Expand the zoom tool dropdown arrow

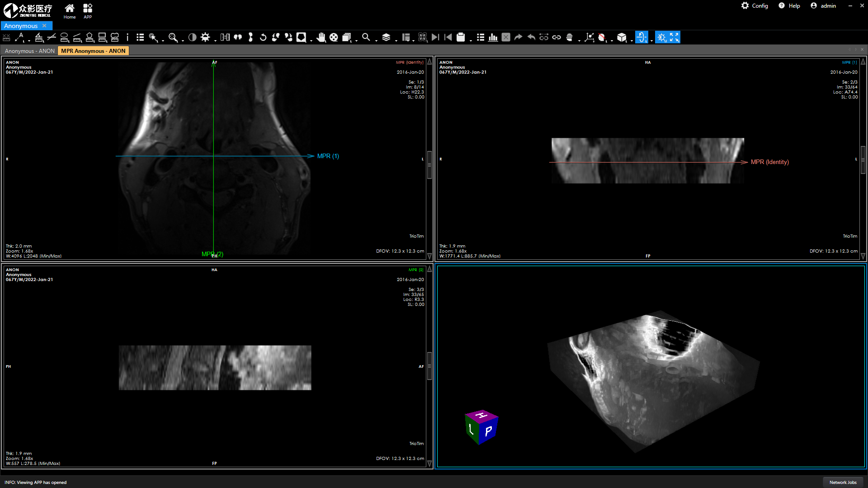point(183,40)
